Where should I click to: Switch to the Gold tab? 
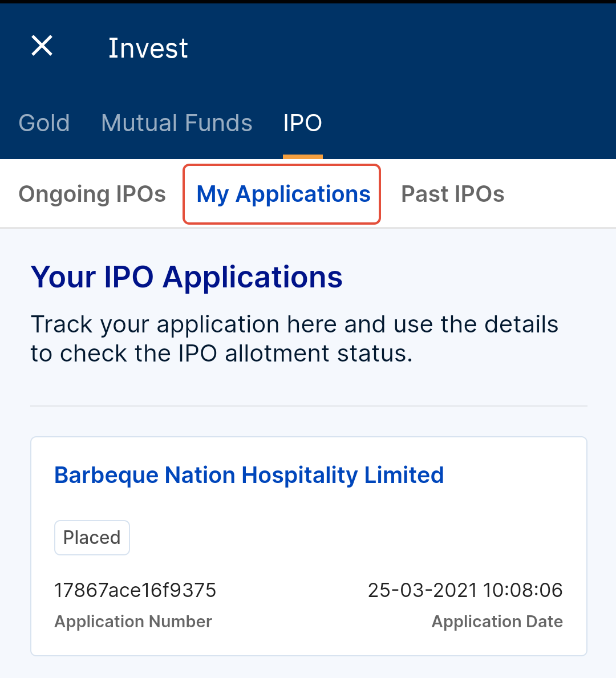[x=44, y=123]
